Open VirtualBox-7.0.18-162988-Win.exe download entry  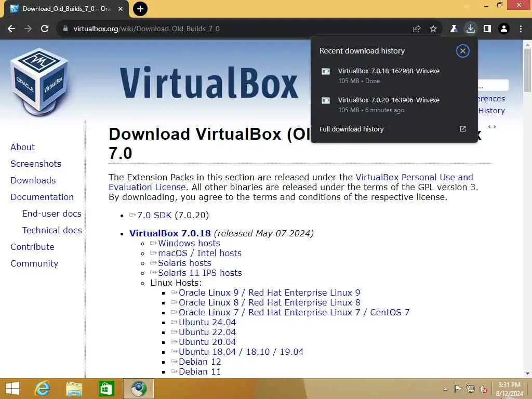pos(394,76)
